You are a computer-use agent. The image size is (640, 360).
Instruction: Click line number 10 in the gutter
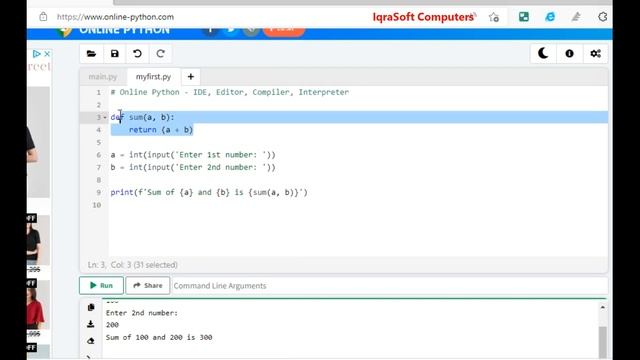(96, 205)
